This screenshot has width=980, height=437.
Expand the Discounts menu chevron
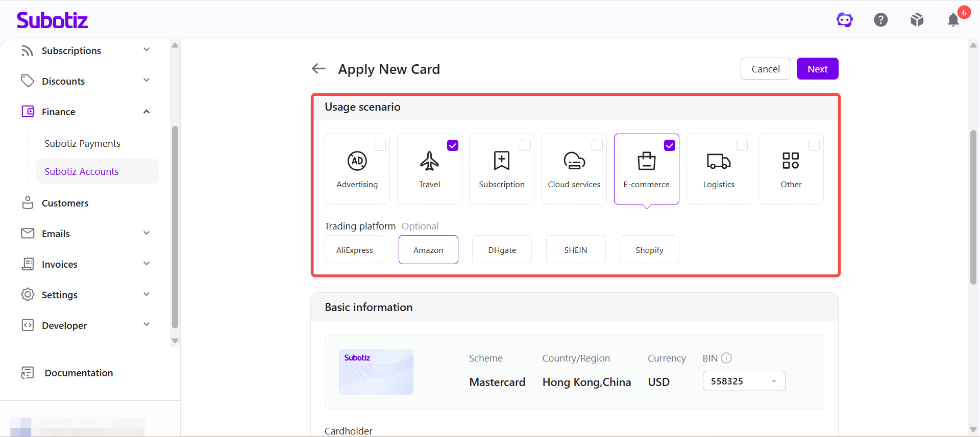146,80
